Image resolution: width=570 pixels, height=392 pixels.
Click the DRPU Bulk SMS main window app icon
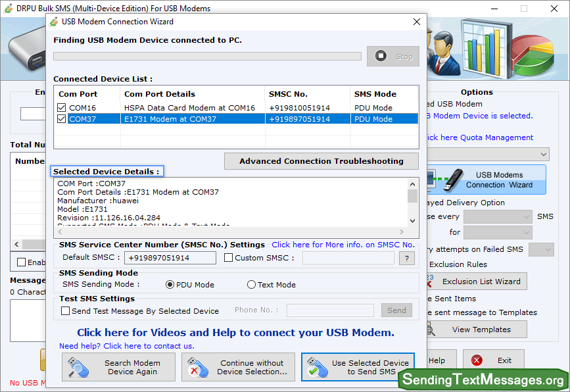(x=9, y=9)
